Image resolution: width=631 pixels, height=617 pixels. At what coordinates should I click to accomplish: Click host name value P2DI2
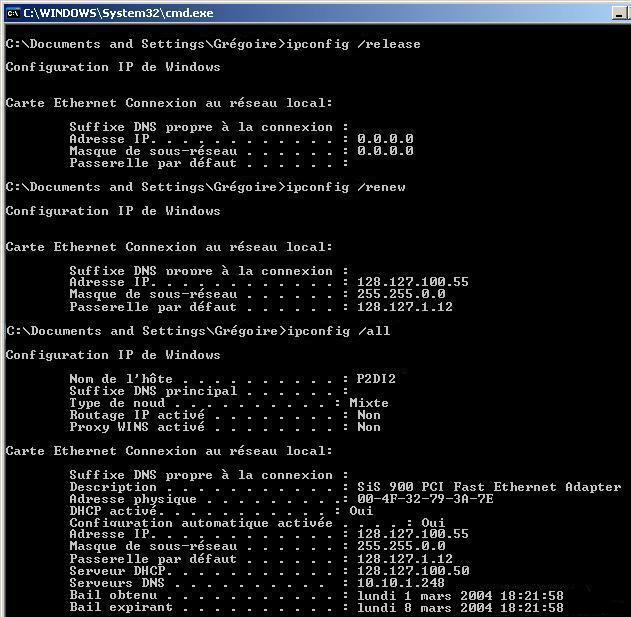tap(376, 379)
